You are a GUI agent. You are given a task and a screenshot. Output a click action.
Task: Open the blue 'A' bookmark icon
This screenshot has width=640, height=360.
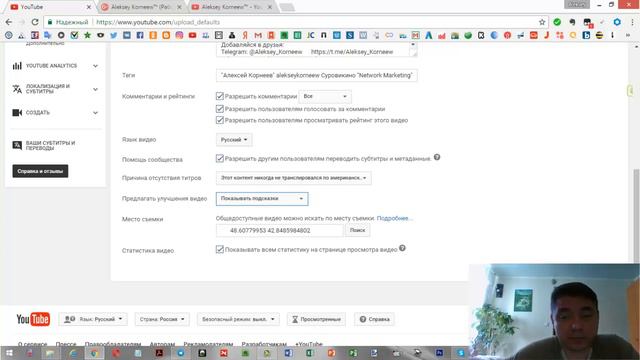[x=429, y=36]
